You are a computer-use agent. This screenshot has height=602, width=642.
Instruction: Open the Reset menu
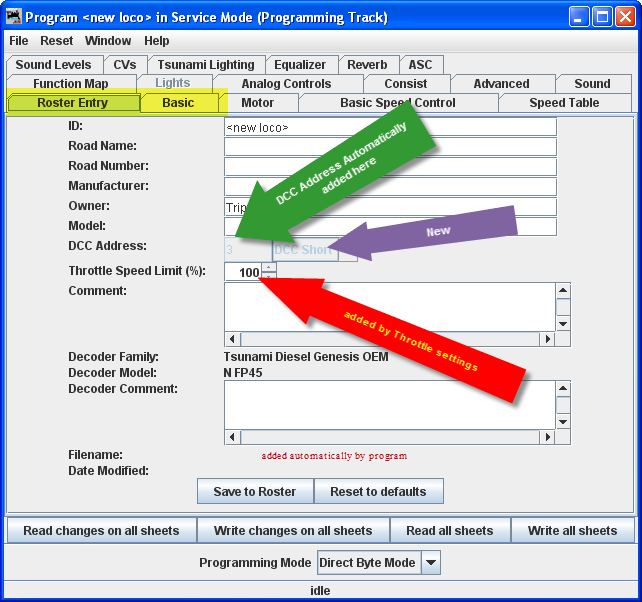tap(57, 41)
